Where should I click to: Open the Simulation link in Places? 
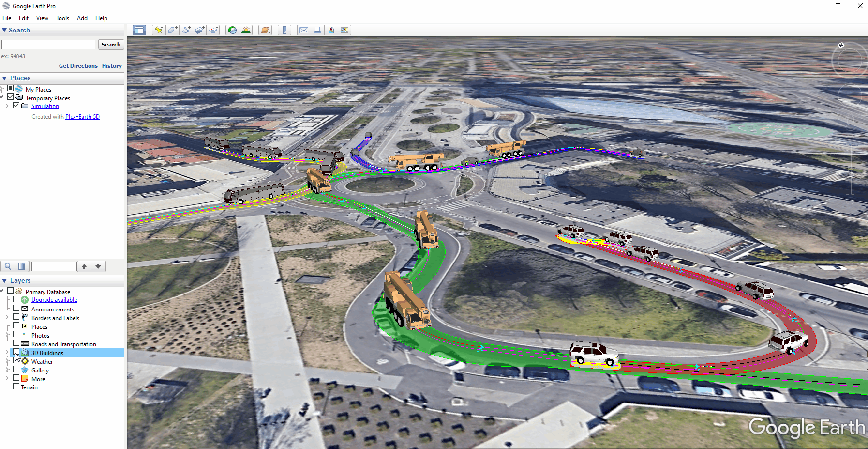tap(45, 106)
